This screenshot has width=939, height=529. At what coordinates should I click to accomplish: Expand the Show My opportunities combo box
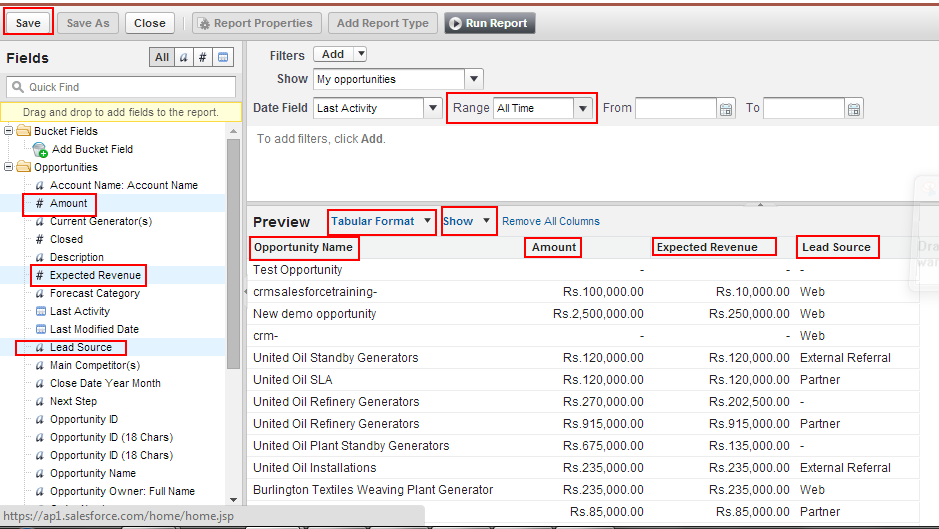pos(474,79)
